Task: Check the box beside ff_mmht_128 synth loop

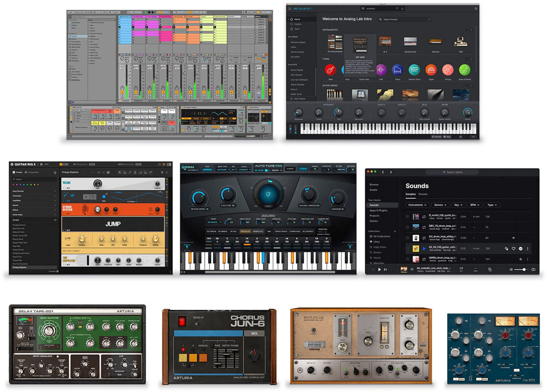Action: tap(408, 216)
